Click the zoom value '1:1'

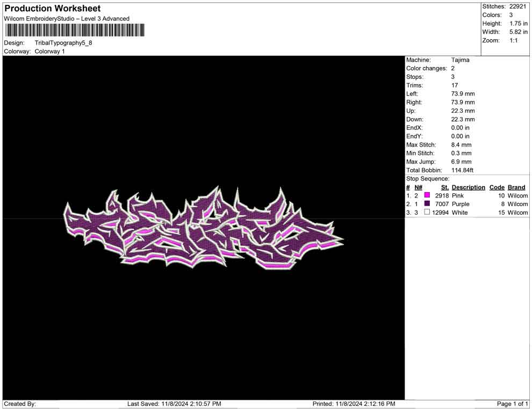click(514, 40)
